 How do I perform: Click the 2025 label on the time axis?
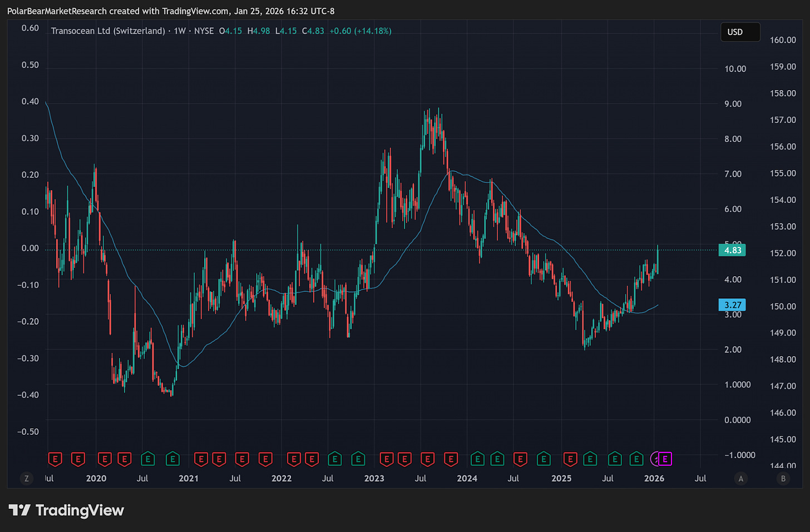coord(561,479)
